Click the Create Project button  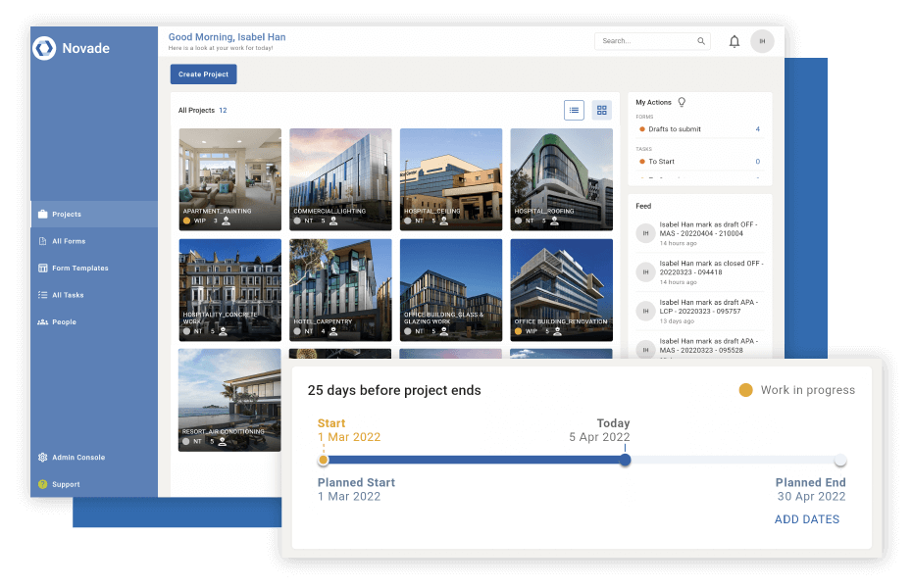pyautogui.click(x=203, y=73)
